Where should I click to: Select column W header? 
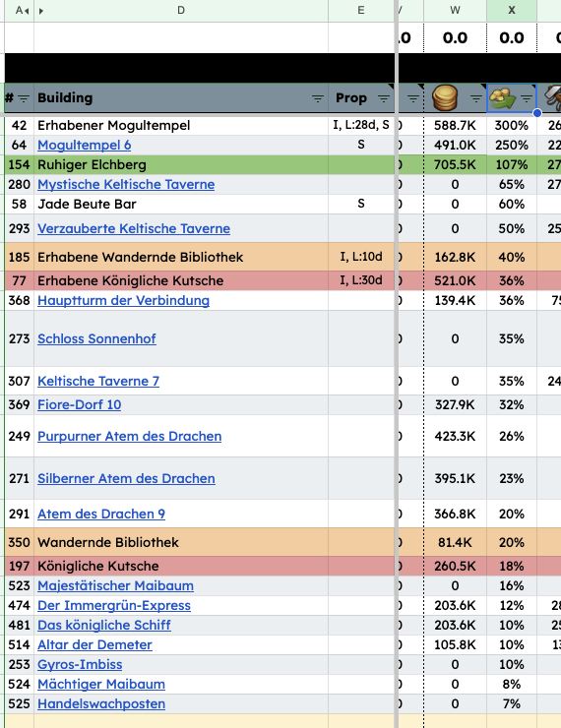455,11
